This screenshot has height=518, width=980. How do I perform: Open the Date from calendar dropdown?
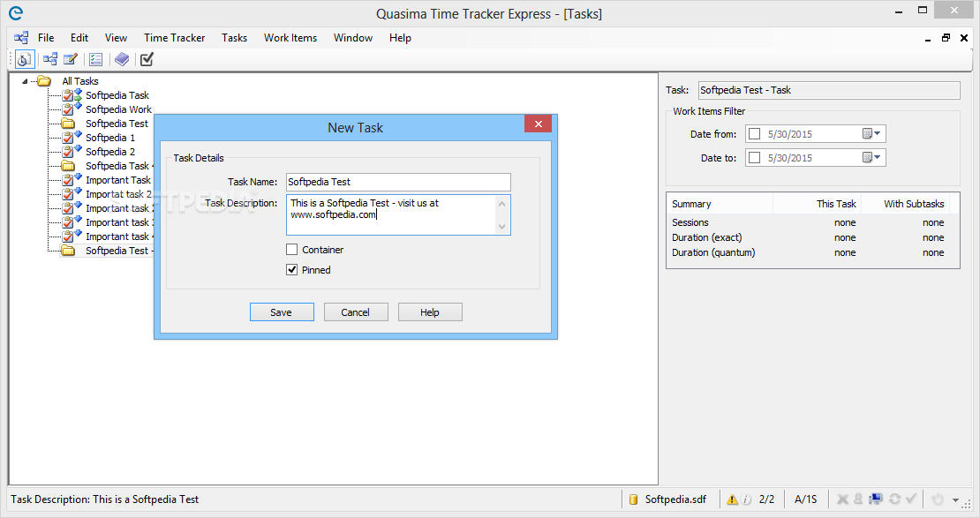871,134
